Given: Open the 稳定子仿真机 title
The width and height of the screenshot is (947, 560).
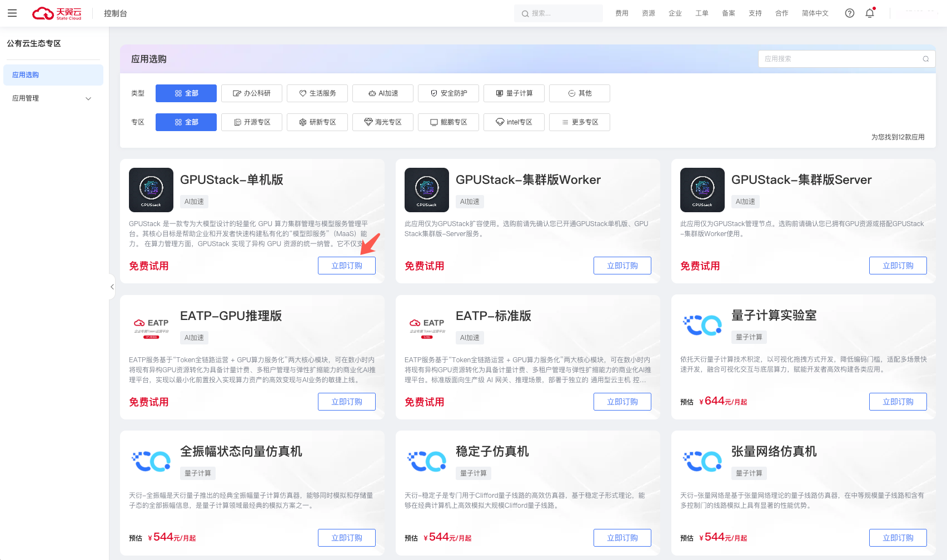Looking at the screenshot, I should click(x=492, y=451).
